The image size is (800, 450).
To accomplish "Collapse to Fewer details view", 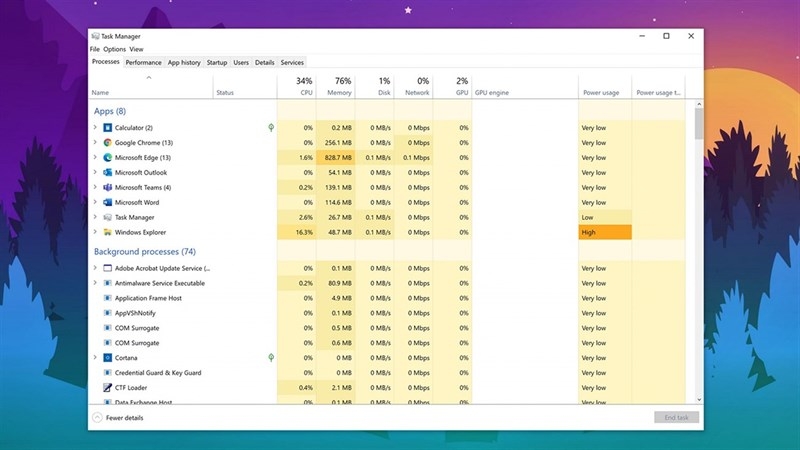I will (x=118, y=417).
